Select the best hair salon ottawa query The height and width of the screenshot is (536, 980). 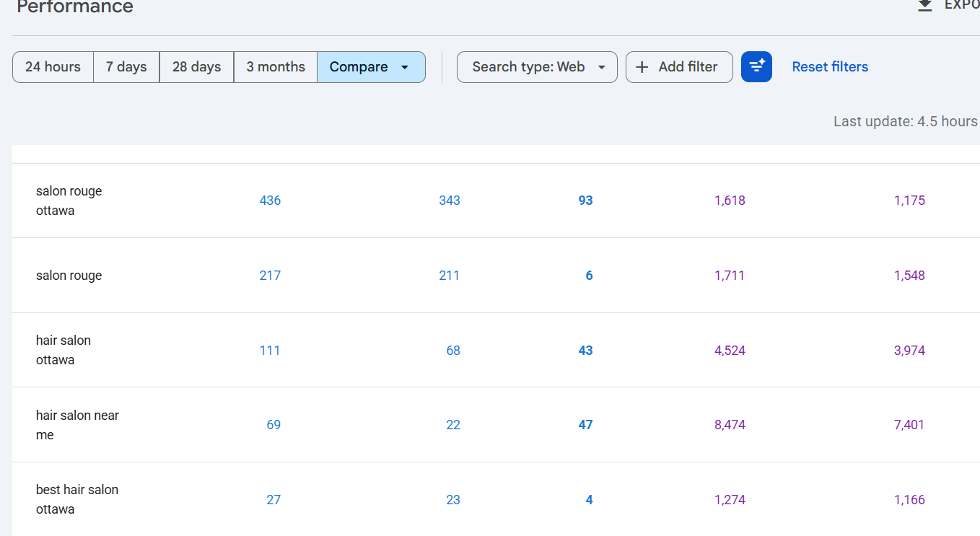pos(77,499)
